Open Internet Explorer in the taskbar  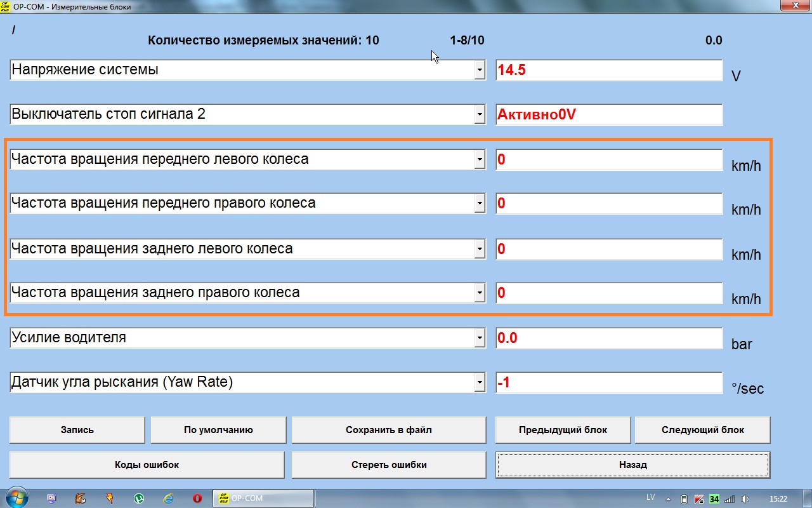(x=168, y=498)
